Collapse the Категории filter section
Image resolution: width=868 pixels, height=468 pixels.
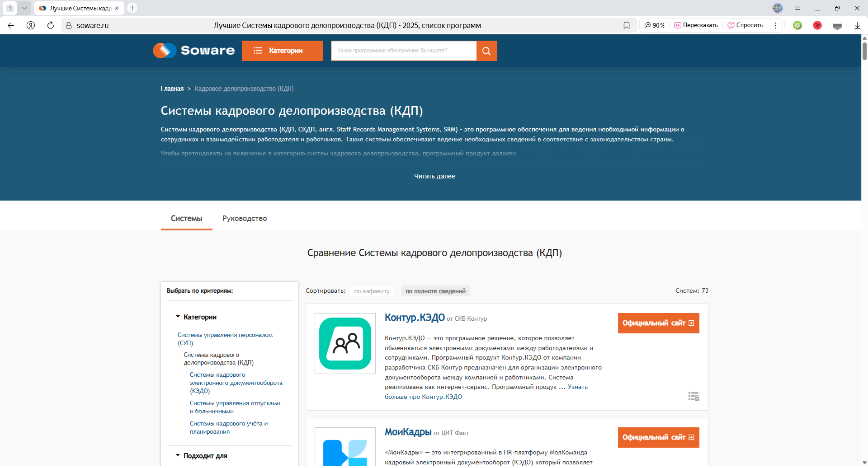pos(196,317)
